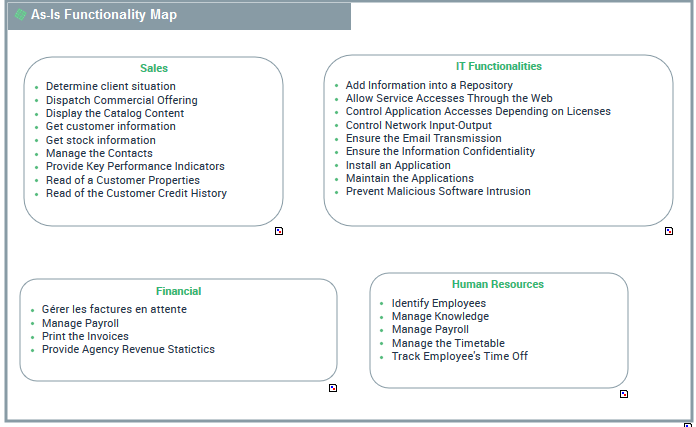Click the small icon at diagram's bottom-right corner

[687, 424]
